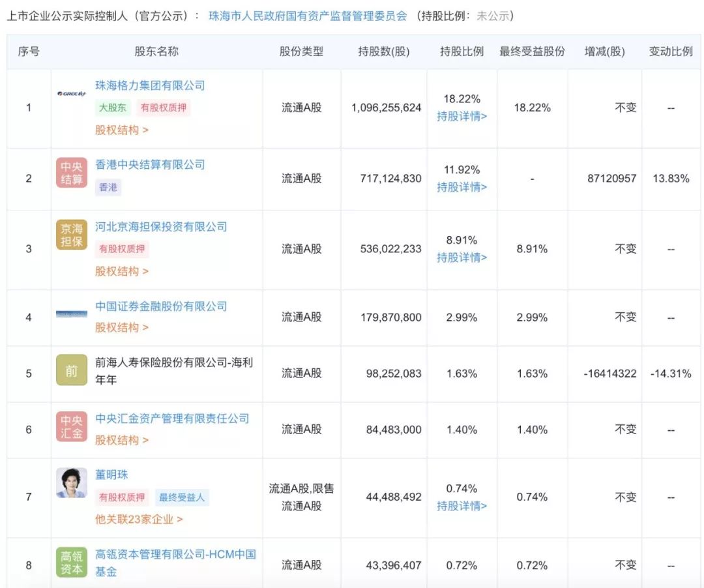
Task: Click the 中央汇金 red logo icon
Action: [x=72, y=426]
